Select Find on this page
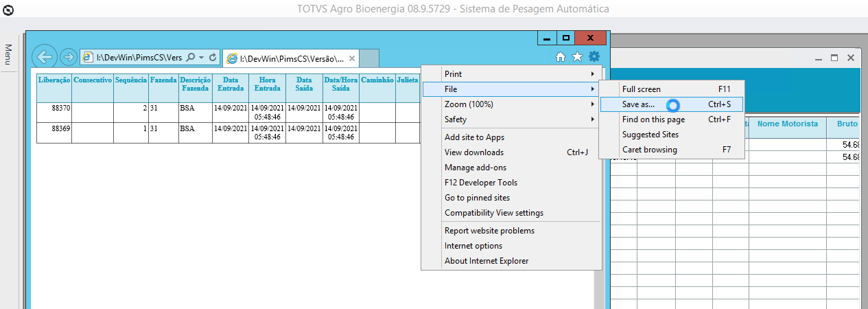The image size is (868, 309). 672,119
